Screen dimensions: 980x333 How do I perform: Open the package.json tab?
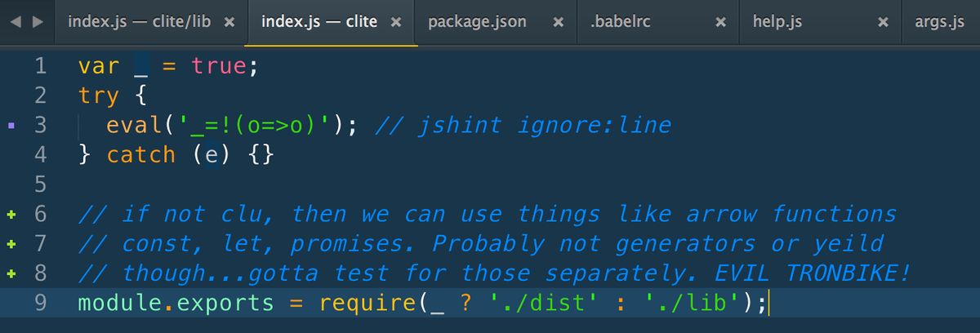click(477, 22)
